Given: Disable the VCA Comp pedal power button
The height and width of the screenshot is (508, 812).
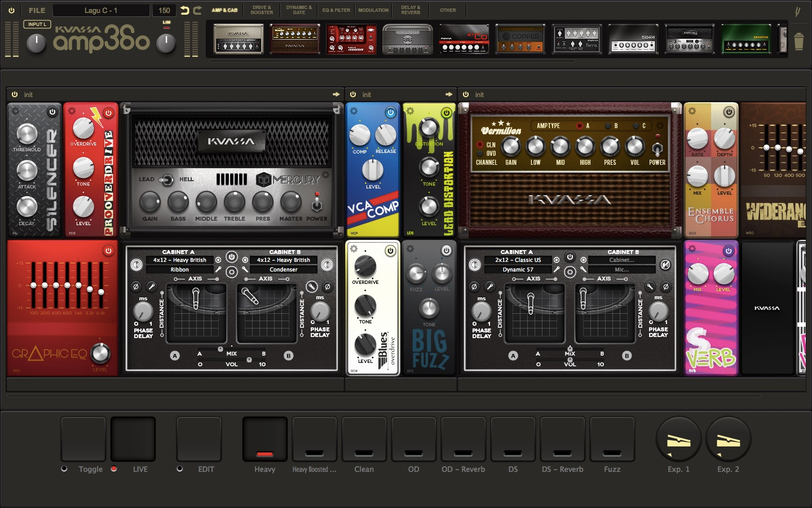Looking at the screenshot, I should [390, 112].
